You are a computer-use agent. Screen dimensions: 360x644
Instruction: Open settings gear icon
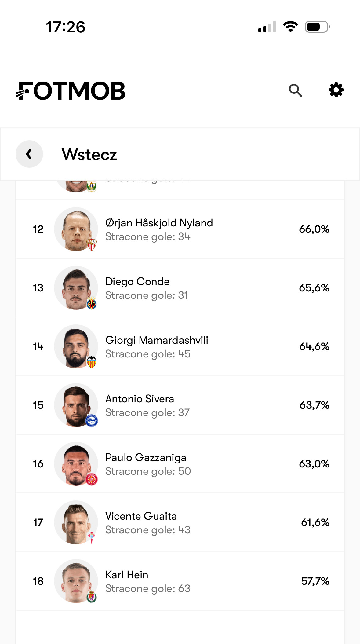tap(336, 90)
